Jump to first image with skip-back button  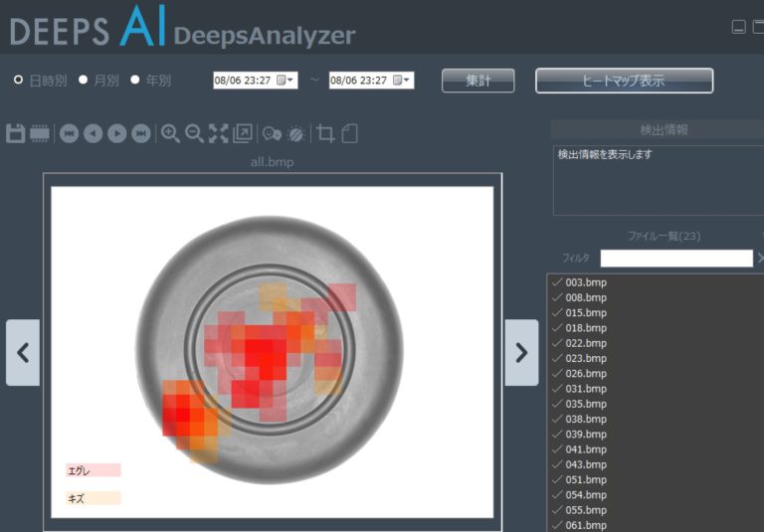pos(70,133)
